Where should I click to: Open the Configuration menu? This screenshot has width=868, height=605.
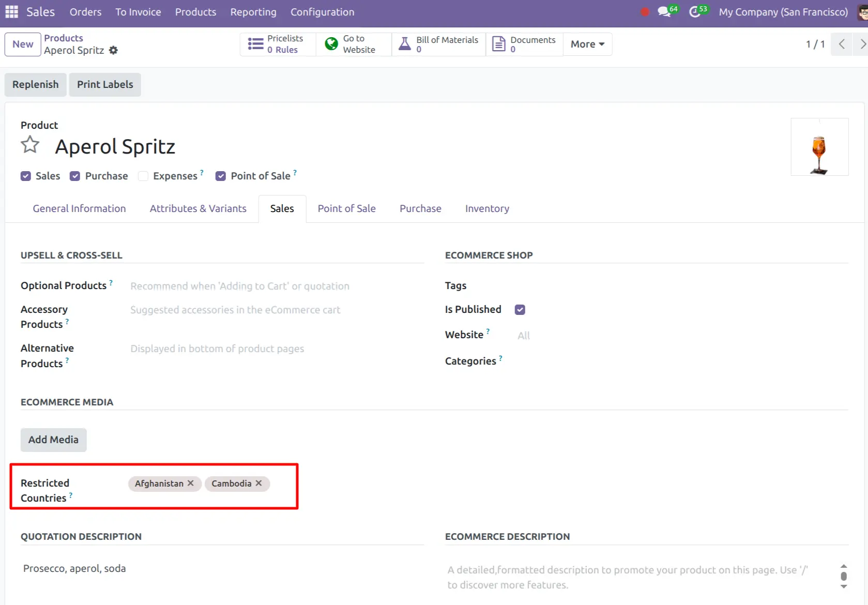click(322, 12)
